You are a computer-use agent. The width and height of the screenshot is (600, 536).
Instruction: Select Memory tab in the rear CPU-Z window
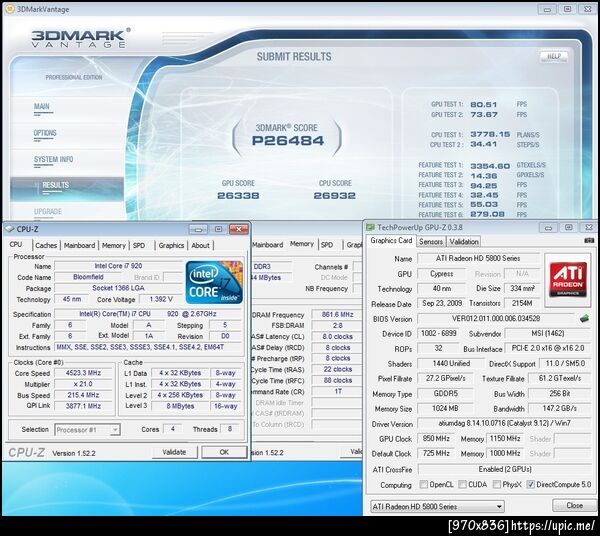click(302, 243)
